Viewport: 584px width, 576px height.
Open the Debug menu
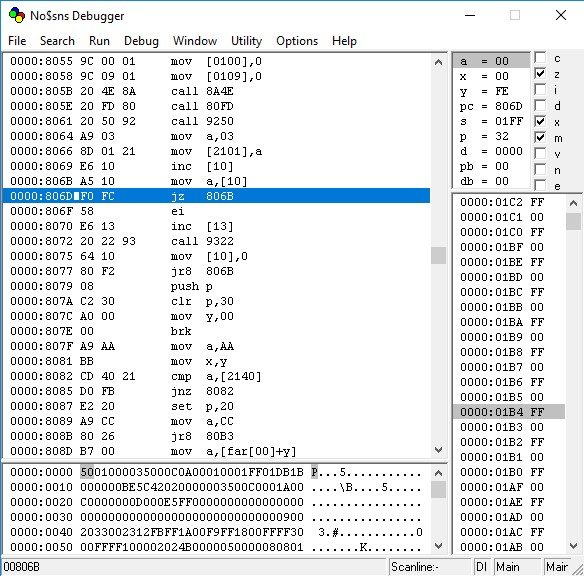click(x=141, y=41)
